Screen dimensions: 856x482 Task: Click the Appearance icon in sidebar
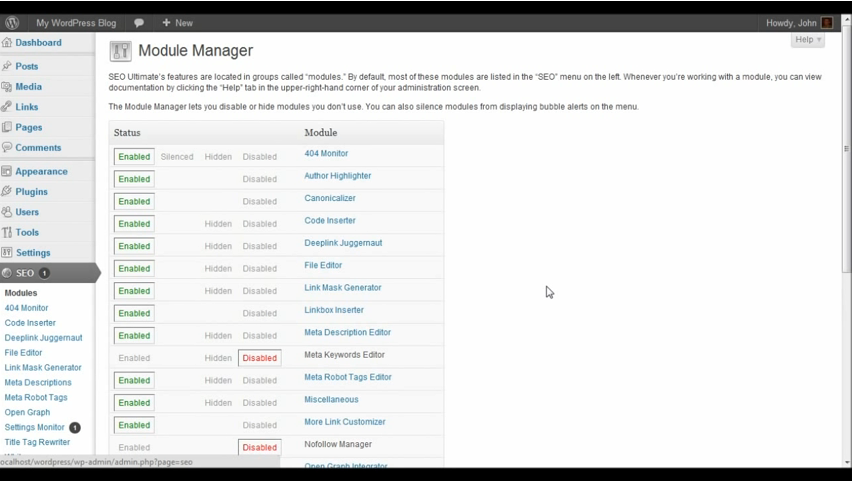click(x=7, y=171)
